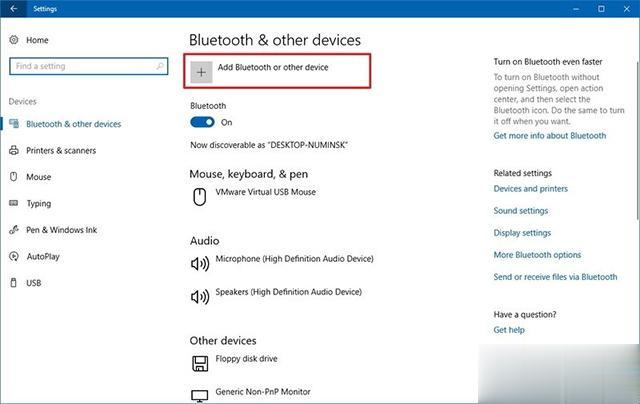
Task: Open USB settings
Action: click(33, 283)
